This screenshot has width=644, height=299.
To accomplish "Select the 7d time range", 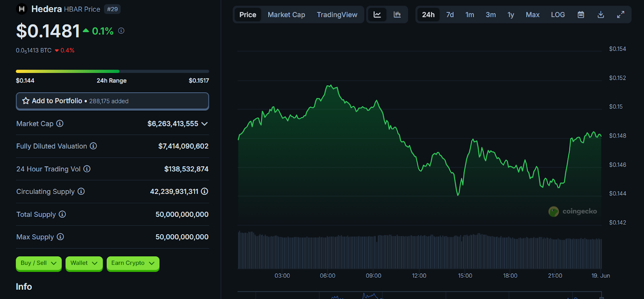I will (450, 15).
